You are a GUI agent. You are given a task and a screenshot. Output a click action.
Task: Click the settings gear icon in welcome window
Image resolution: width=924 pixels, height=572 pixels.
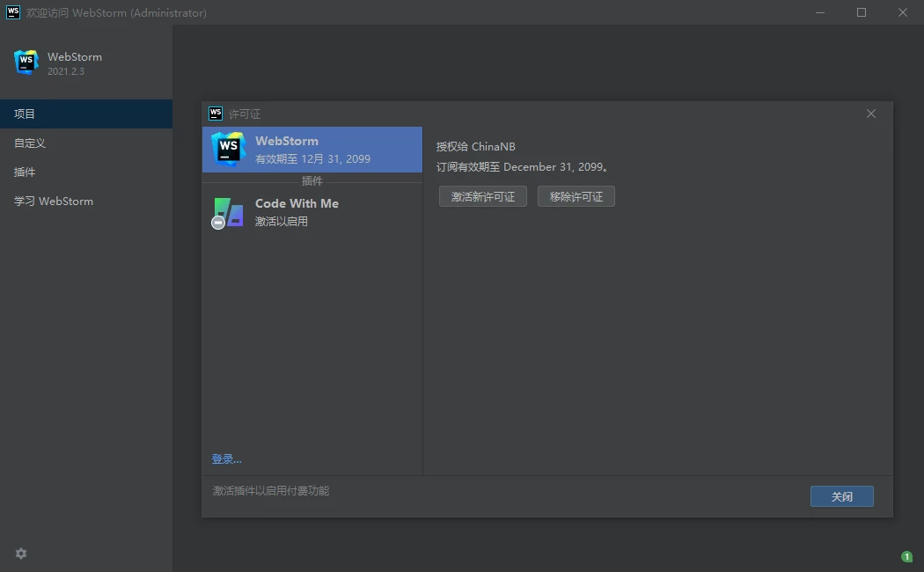(21, 554)
